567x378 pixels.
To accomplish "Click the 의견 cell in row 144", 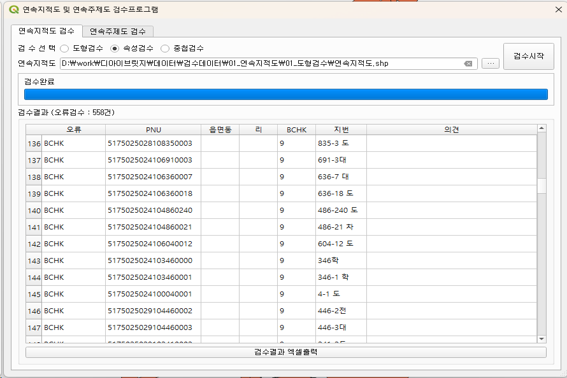I will click(x=451, y=277).
